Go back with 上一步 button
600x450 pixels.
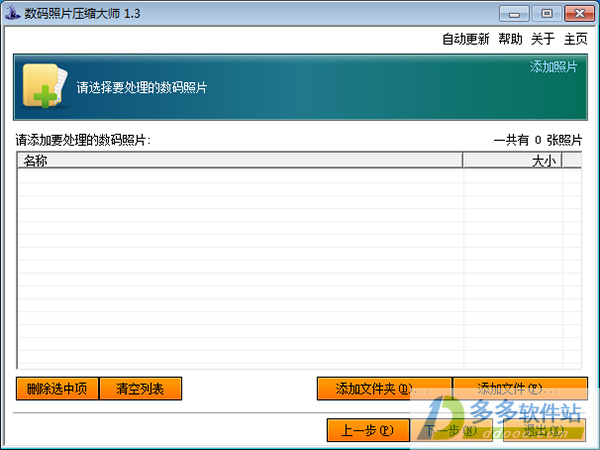368,430
